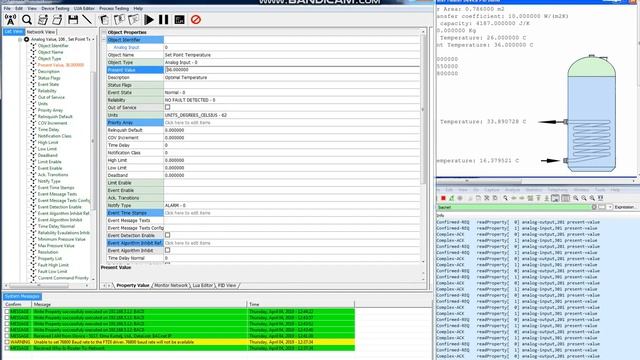640x360 pixels.
Task: Click the Present Value input field
Action: (x=292, y=70)
